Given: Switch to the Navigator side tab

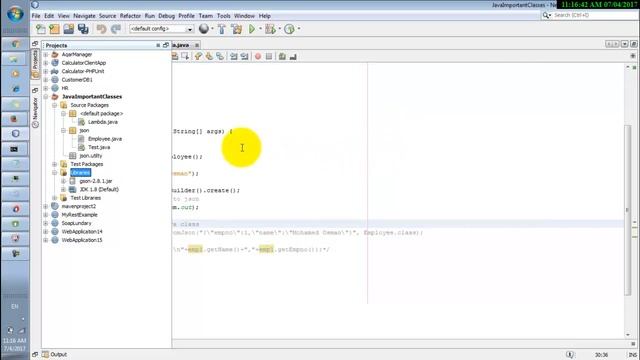Looking at the screenshot, I should click(x=36, y=112).
